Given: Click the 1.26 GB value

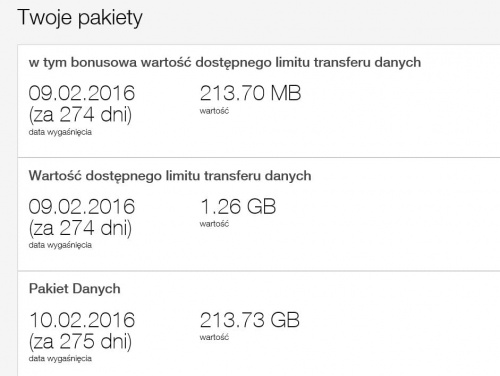Looking at the screenshot, I should (238, 206).
